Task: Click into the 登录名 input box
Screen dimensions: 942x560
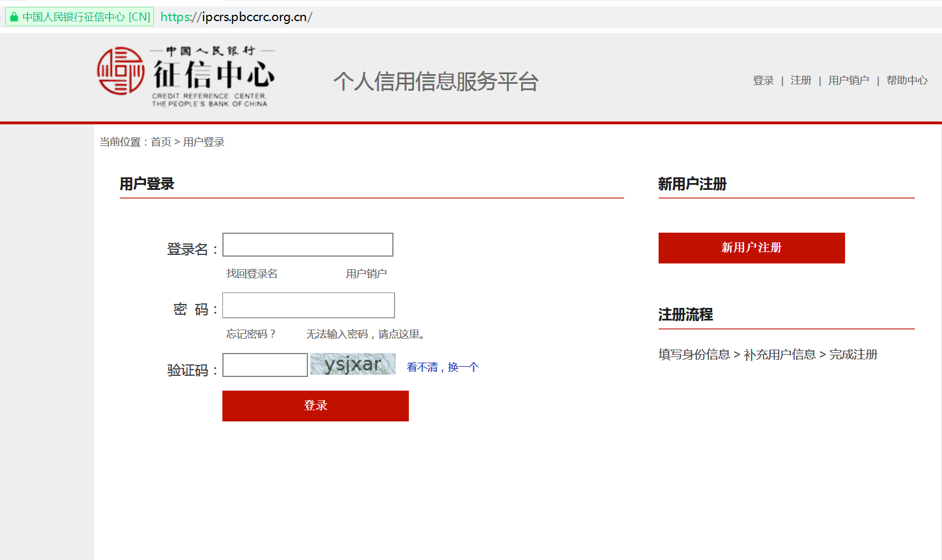Action: pyautogui.click(x=307, y=245)
